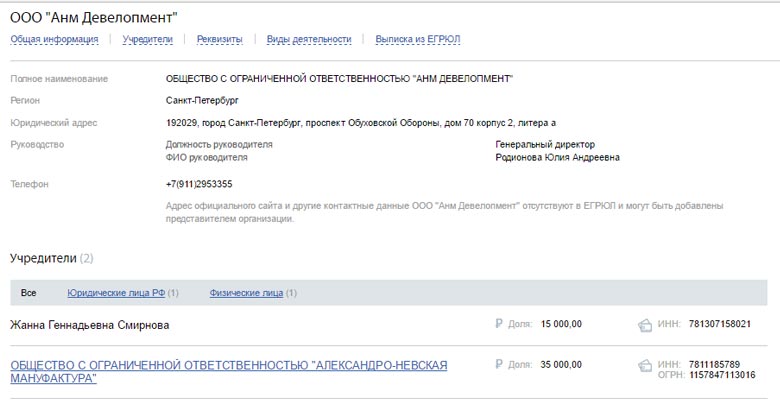Click phone number +7(911)2953355
780x418 pixels.
pos(199,184)
